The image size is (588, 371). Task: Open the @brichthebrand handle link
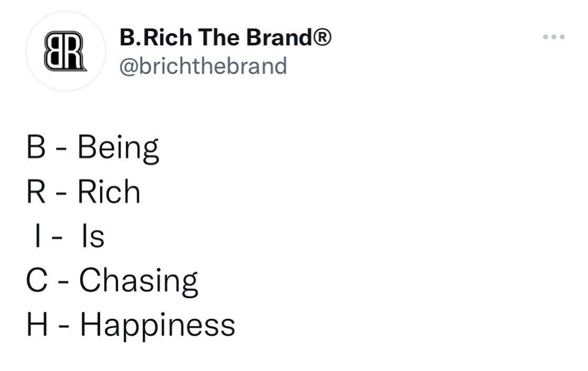pyautogui.click(x=203, y=66)
